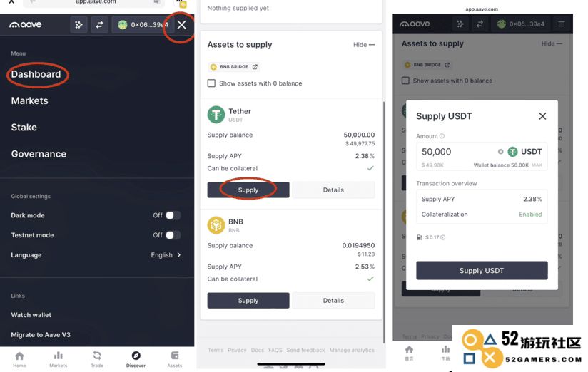Open the swap arrows icon in left header
This screenshot has width=588, height=372.
pyautogui.click(x=99, y=25)
